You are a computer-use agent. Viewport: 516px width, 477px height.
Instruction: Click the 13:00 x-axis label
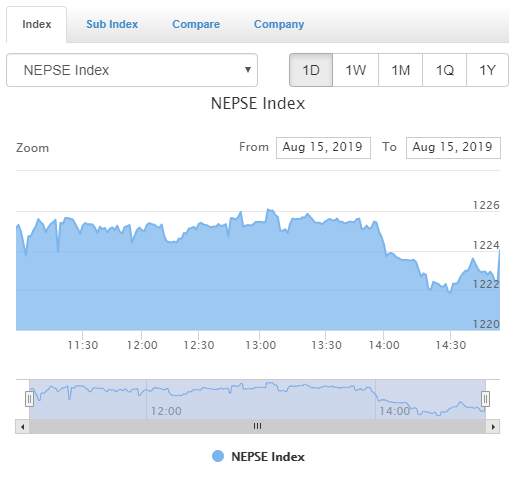(261, 345)
